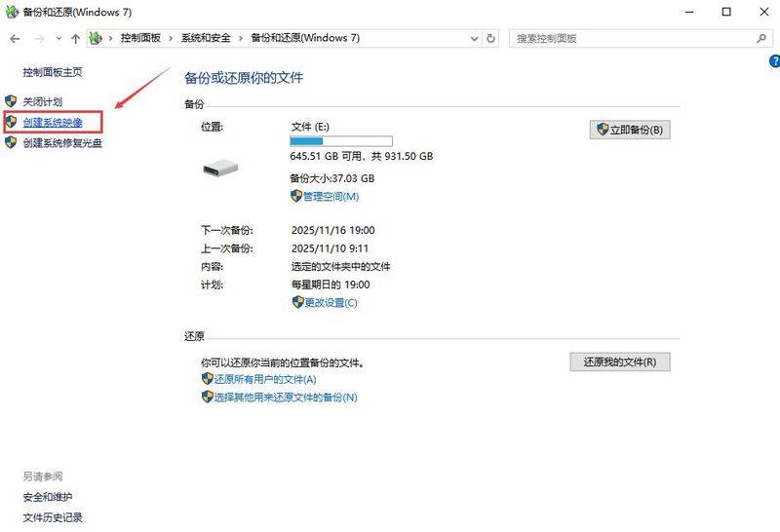Focus the 搜索控制面板 search box
This screenshot has width=780, height=532.
tap(641, 38)
